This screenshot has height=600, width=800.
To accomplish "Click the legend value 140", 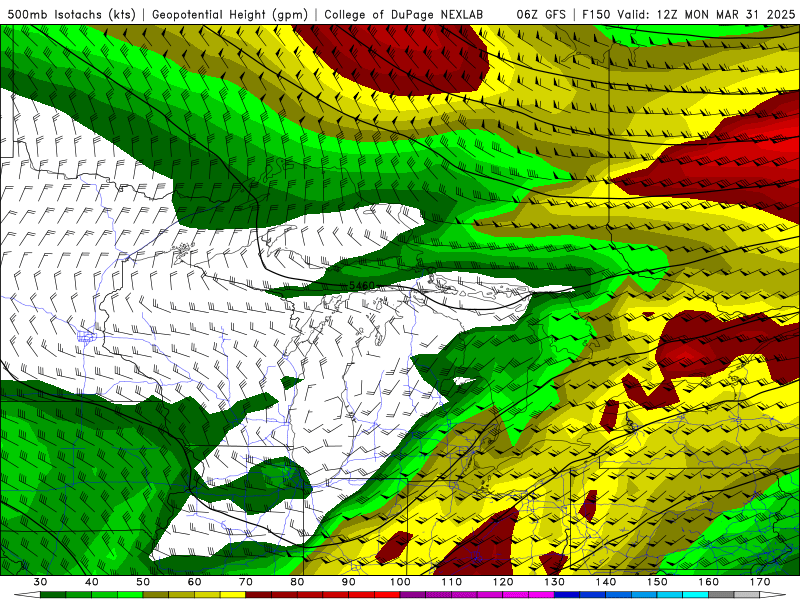I will click(606, 582).
